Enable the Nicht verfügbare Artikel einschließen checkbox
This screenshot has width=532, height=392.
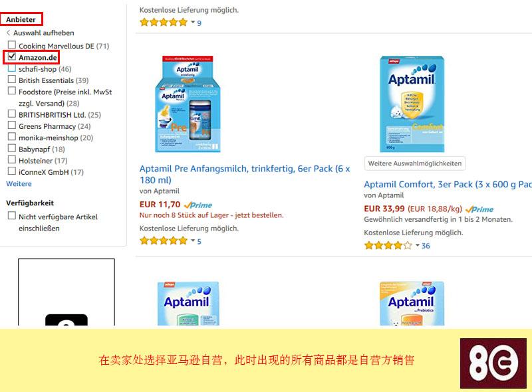point(12,216)
